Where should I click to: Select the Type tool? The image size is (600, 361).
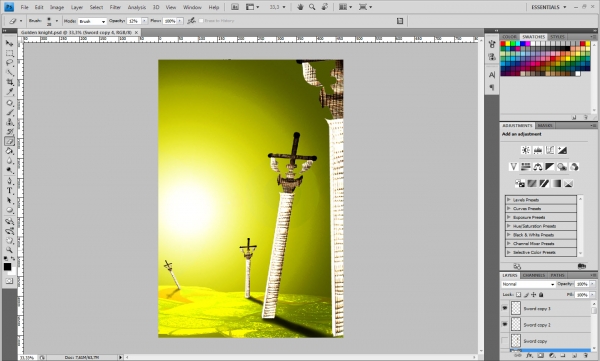pos(10,191)
